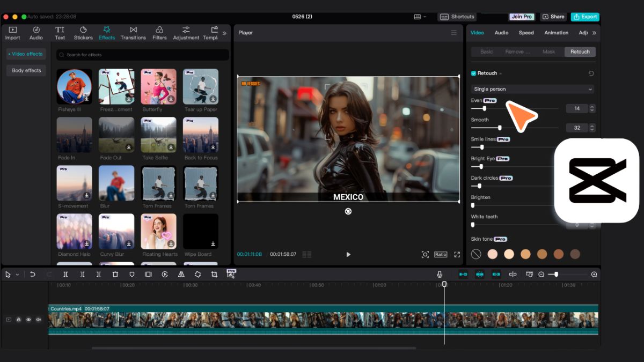644x362 pixels.
Task: Open the Import media tab
Action: [12, 33]
